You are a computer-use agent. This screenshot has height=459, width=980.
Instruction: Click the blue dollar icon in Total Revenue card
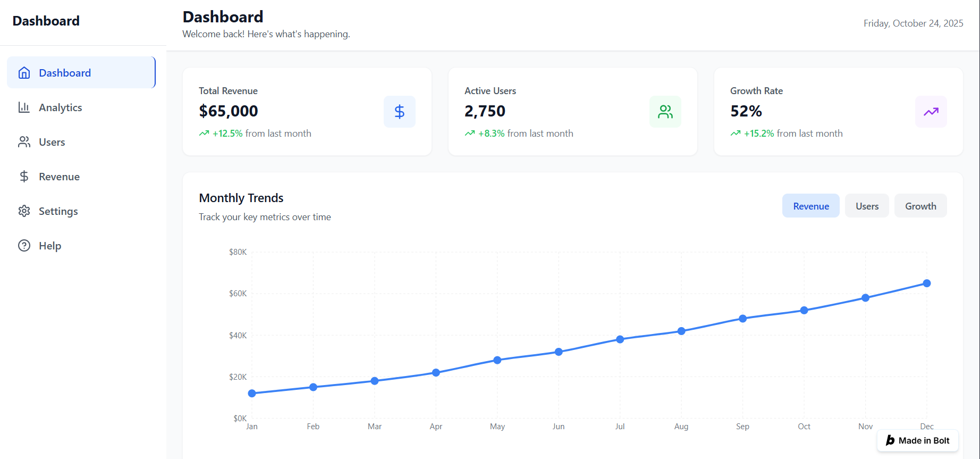coord(399,112)
